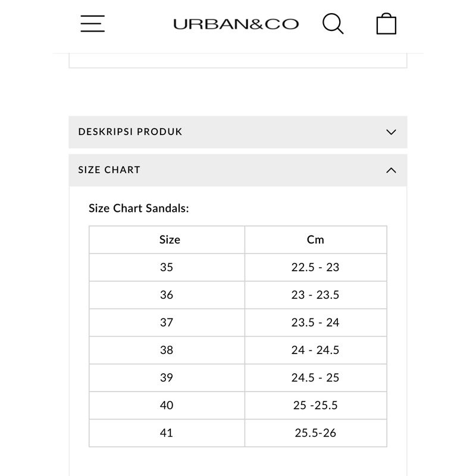Click the Deskripsi Produk heading
476x476 pixels.
(130, 131)
